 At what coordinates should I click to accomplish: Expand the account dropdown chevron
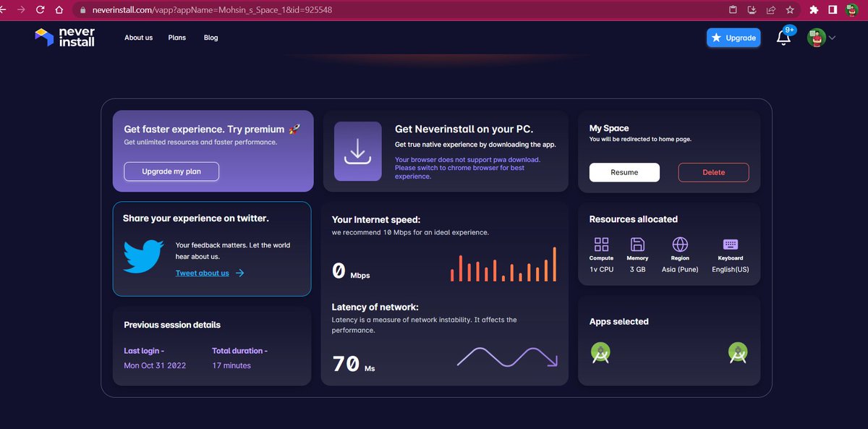coord(832,38)
